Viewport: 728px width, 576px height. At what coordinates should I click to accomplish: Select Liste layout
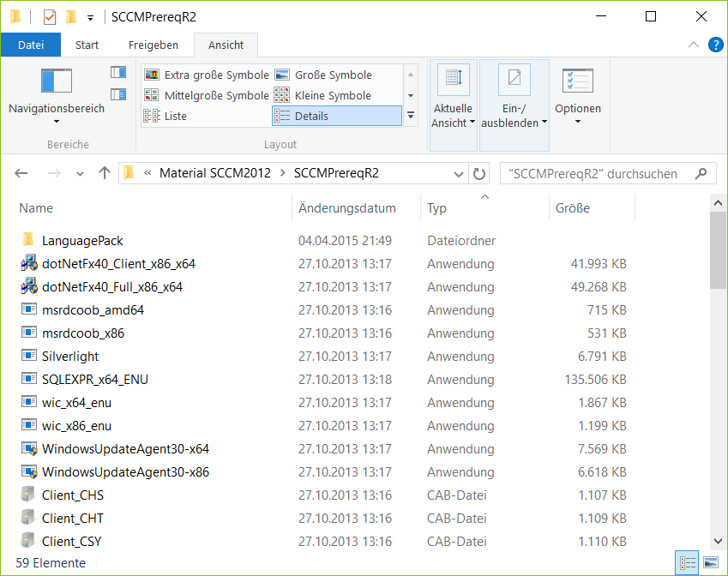[165, 116]
